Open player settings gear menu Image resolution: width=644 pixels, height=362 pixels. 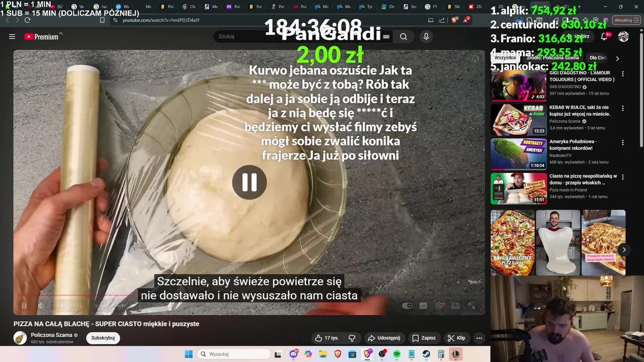point(439,306)
